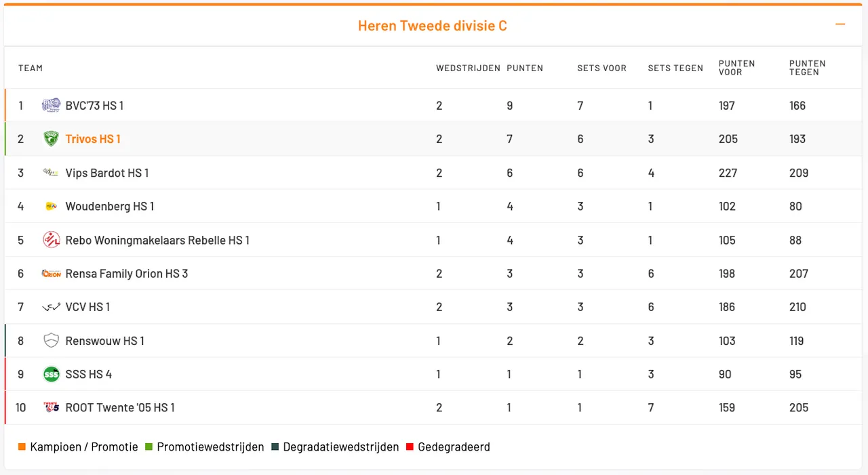Click the VCV HS 1 logo

coord(51,307)
